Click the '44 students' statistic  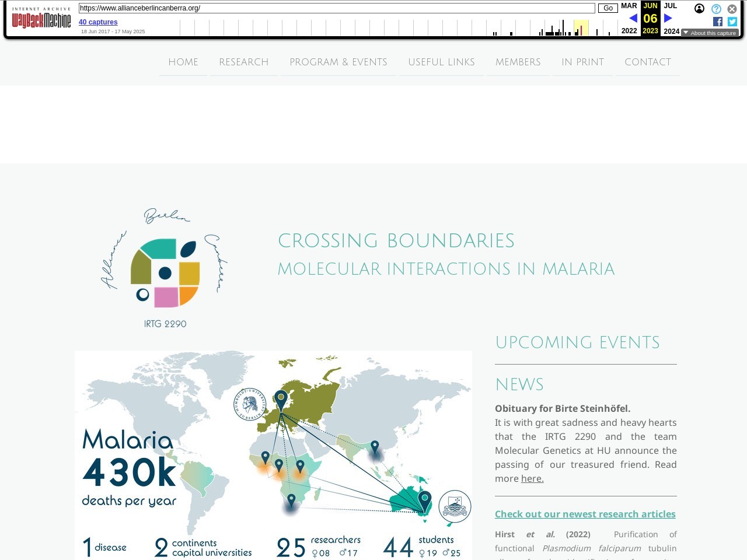pos(422,547)
